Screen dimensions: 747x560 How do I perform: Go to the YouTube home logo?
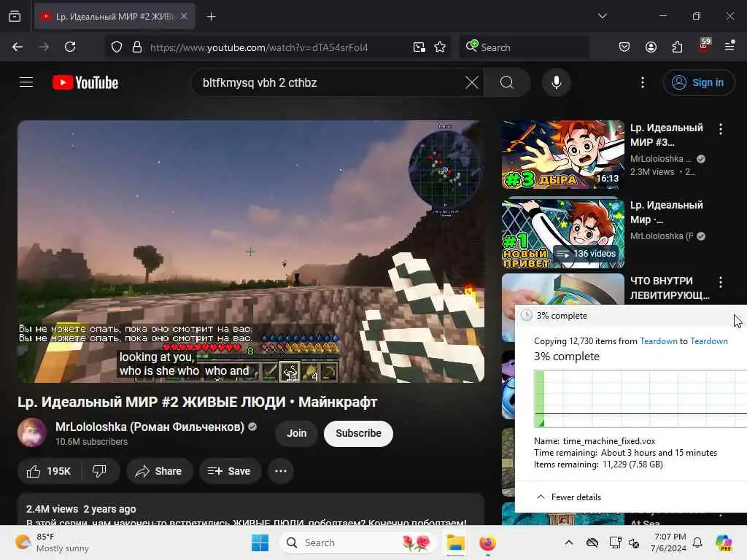tap(85, 82)
